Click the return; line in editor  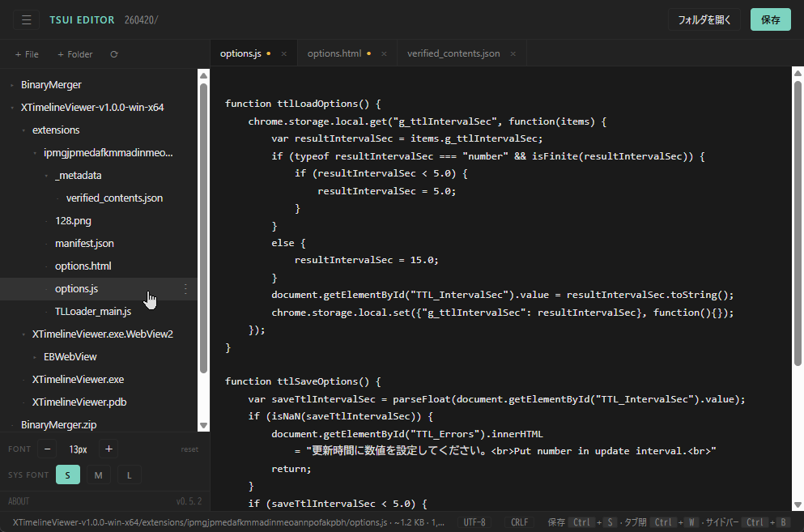291,468
